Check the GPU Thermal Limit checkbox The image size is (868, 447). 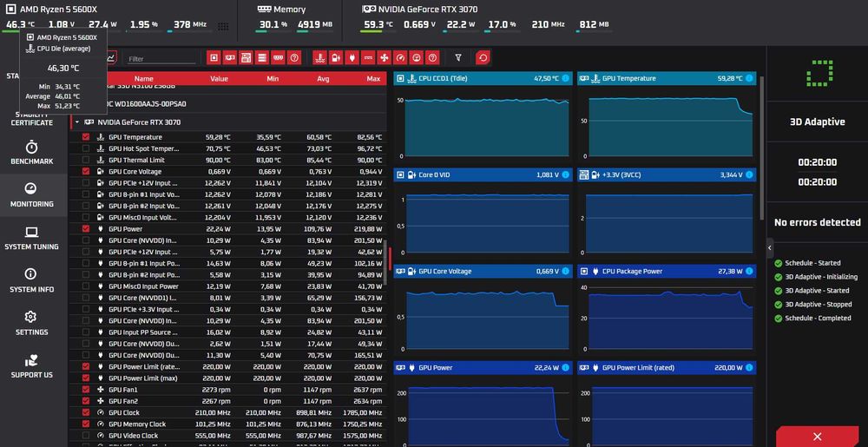[86, 160]
